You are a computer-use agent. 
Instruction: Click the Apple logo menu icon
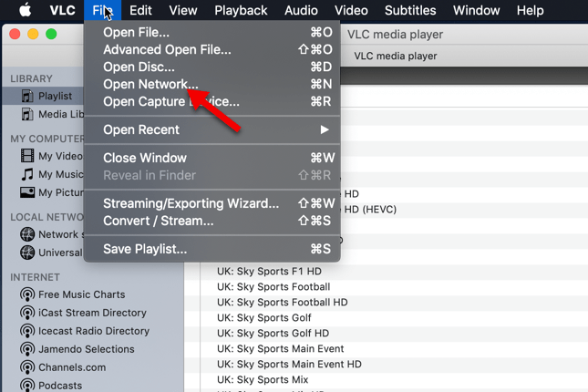(26, 11)
